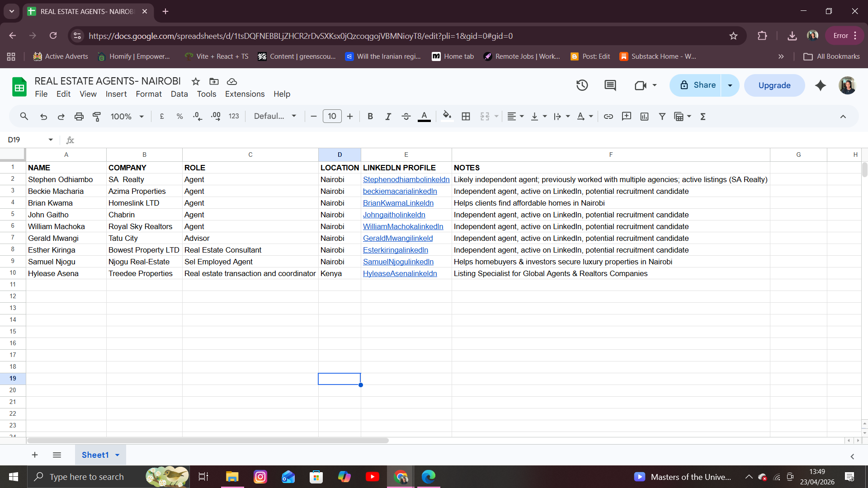
Task: Open the BrianKwamaLinkeldn link
Action: click(398, 203)
